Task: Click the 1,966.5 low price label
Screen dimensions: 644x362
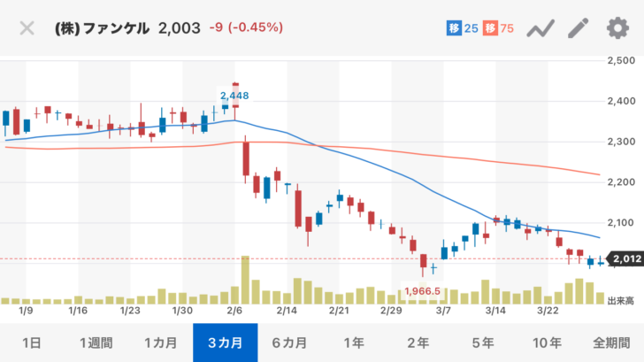Action: click(421, 290)
